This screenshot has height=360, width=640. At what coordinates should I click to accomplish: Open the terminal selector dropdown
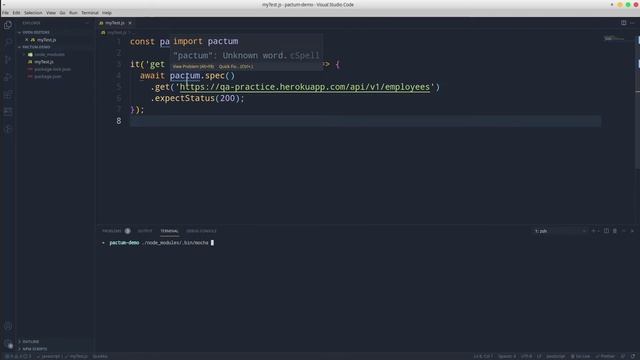[x=561, y=231]
